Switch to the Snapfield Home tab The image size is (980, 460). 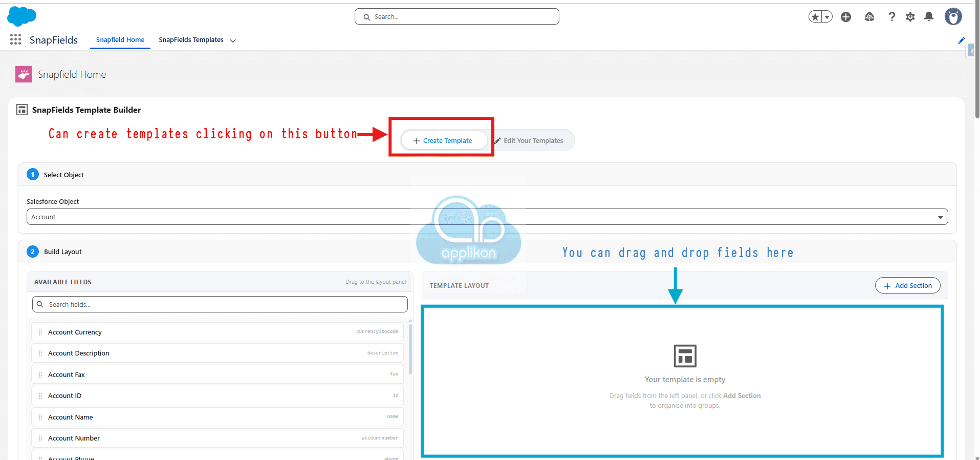click(x=120, y=40)
